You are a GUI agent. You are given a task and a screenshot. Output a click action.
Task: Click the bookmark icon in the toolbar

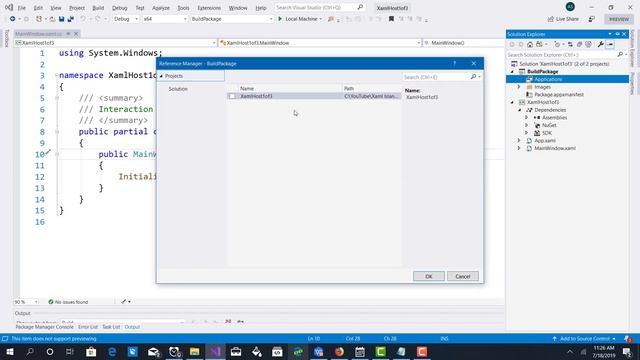(x=391, y=19)
